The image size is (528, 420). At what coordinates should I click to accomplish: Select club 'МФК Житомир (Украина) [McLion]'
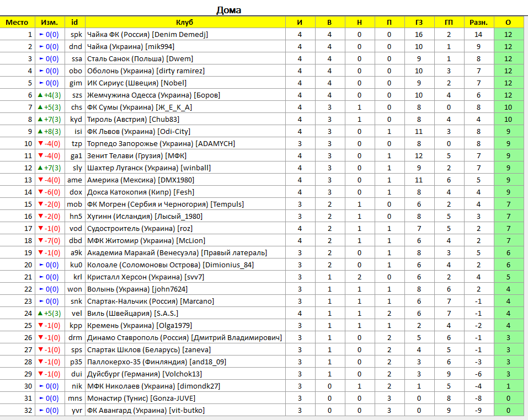pyautogui.click(x=146, y=240)
